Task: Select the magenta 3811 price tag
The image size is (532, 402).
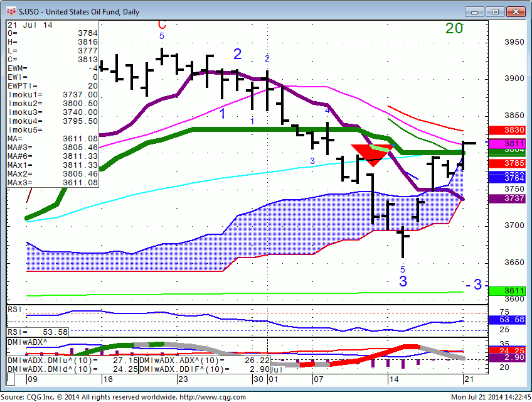Action: coord(514,144)
